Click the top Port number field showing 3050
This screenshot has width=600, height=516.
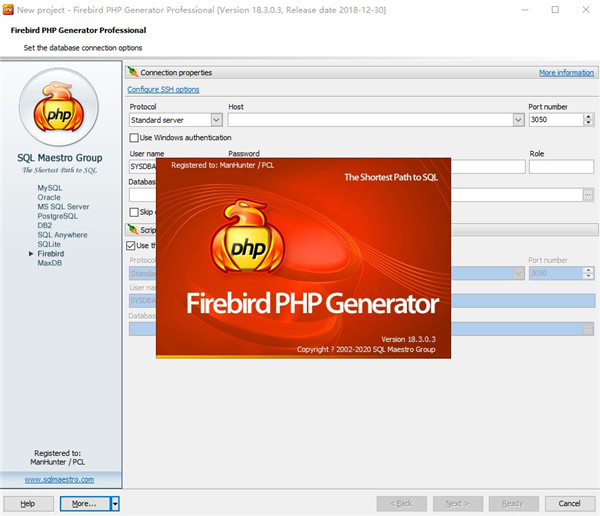coord(556,120)
